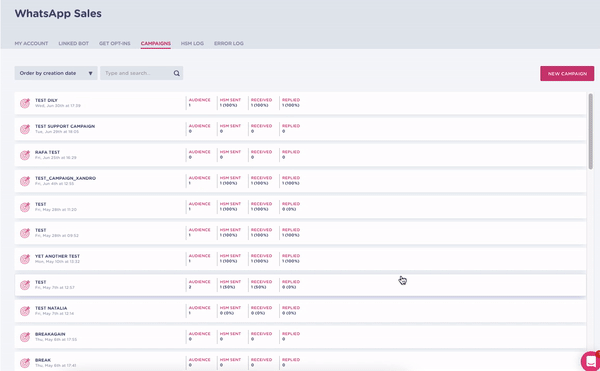The image size is (600, 371).
Task: Click the Received stat of YET ANOTHER TEST
Action: click(x=261, y=259)
